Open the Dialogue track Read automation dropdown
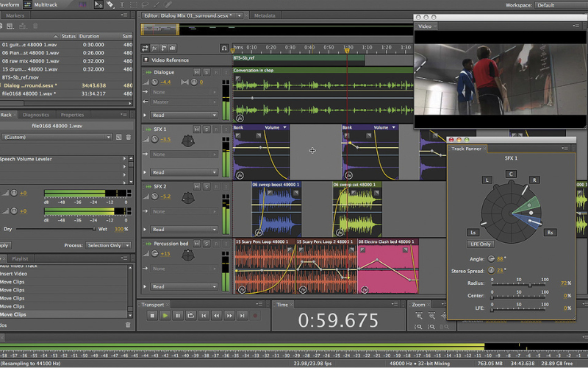 [x=184, y=116]
